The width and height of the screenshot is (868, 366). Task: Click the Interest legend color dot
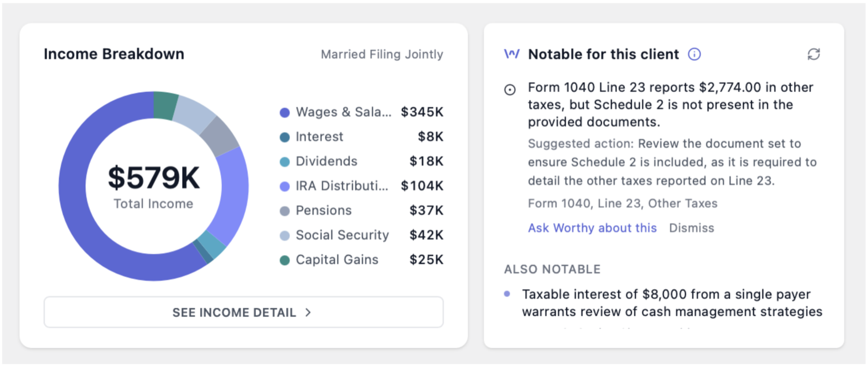click(284, 137)
